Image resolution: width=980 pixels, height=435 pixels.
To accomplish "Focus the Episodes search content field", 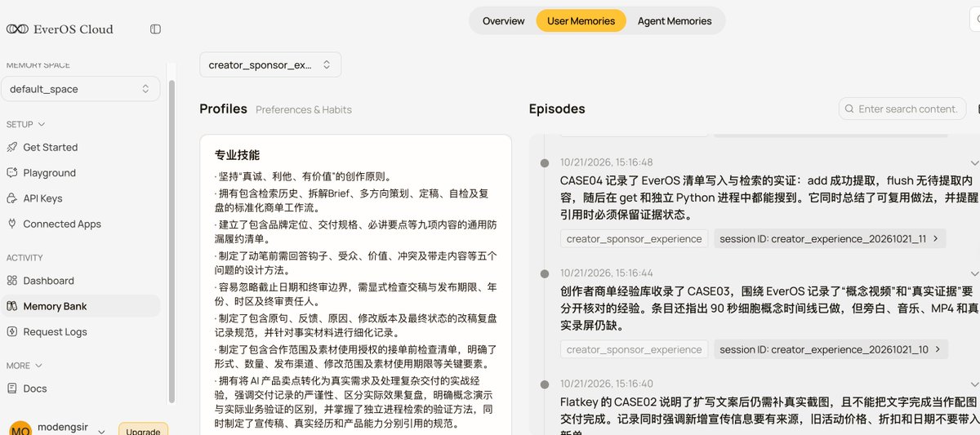I will tap(902, 109).
